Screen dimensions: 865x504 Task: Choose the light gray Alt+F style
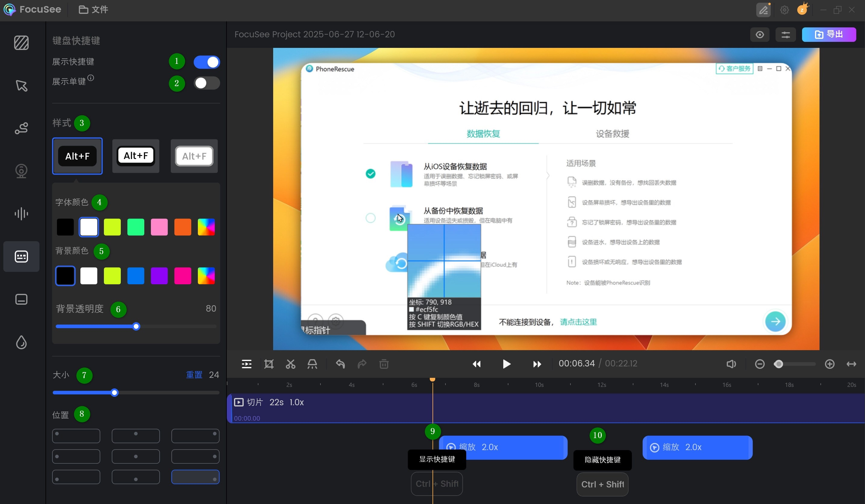(x=194, y=156)
